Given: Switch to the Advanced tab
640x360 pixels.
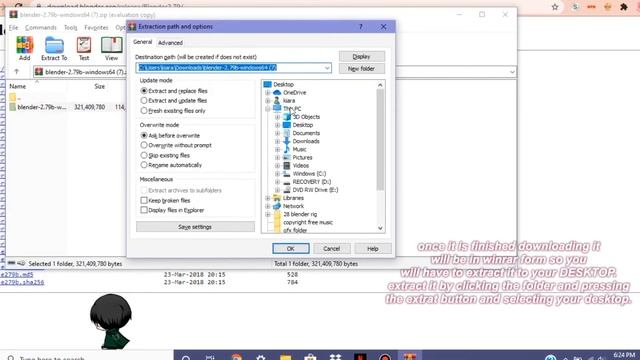Looking at the screenshot, I should (170, 43).
